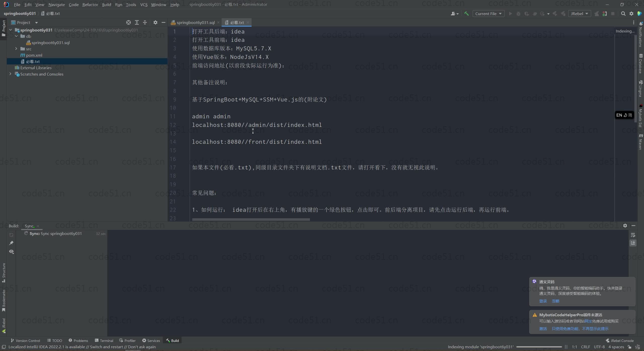Screen dimensions: 644x351
Task: Click the indexing progress bar in status bar
Action: [x=539, y=347]
